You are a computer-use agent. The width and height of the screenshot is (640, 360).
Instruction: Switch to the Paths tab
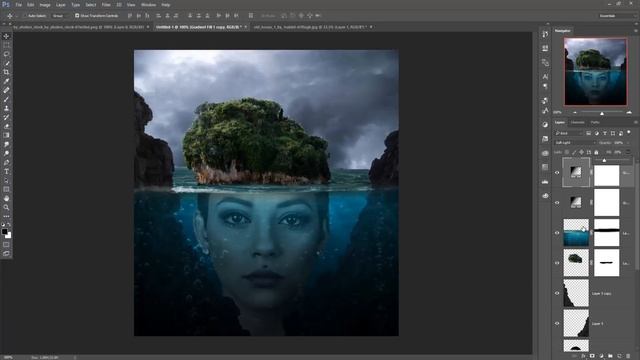595,122
